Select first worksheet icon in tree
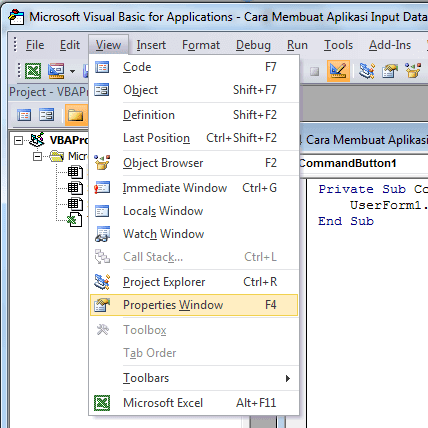Viewport: 428px width, 428px height. 75,172
